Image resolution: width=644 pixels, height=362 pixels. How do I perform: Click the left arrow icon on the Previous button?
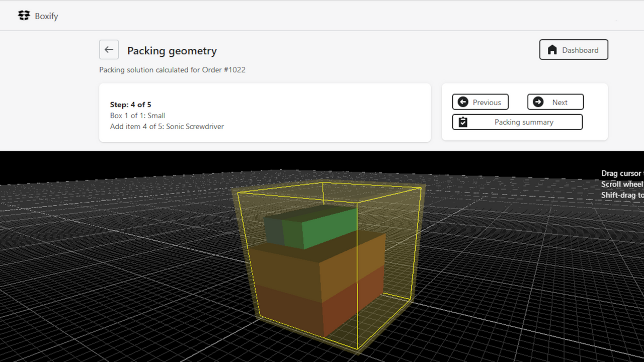tap(463, 102)
